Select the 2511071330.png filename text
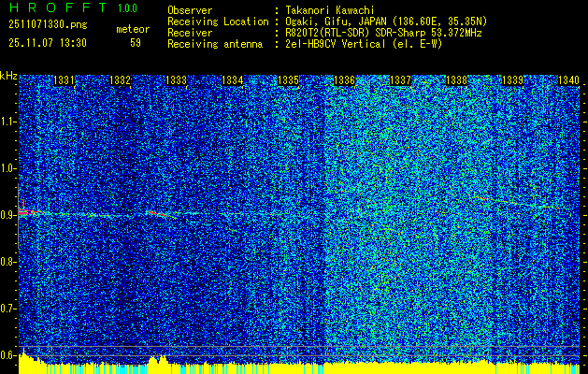 click(48, 24)
